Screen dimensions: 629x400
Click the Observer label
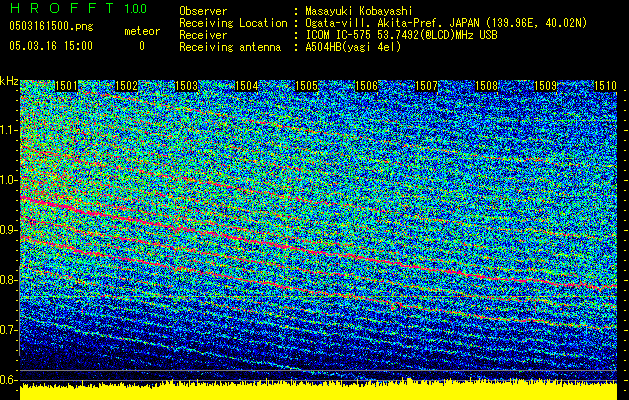tap(203, 11)
